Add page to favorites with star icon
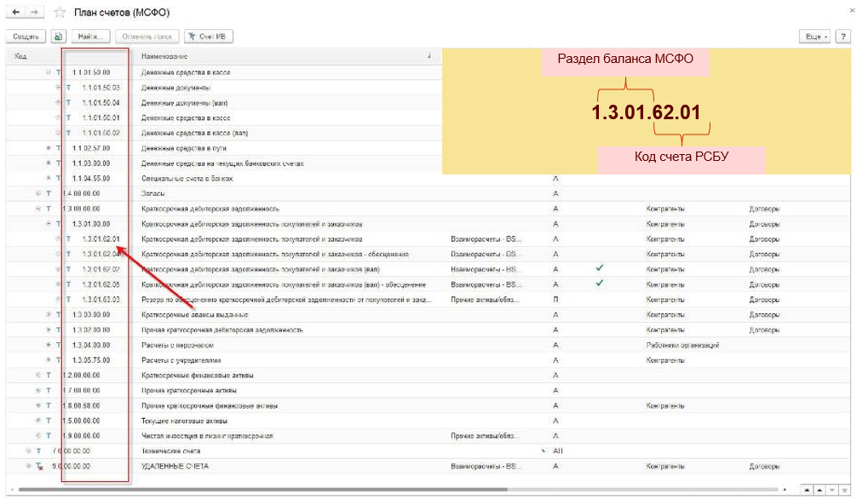Screen dimensions: 857x504 coord(59,13)
